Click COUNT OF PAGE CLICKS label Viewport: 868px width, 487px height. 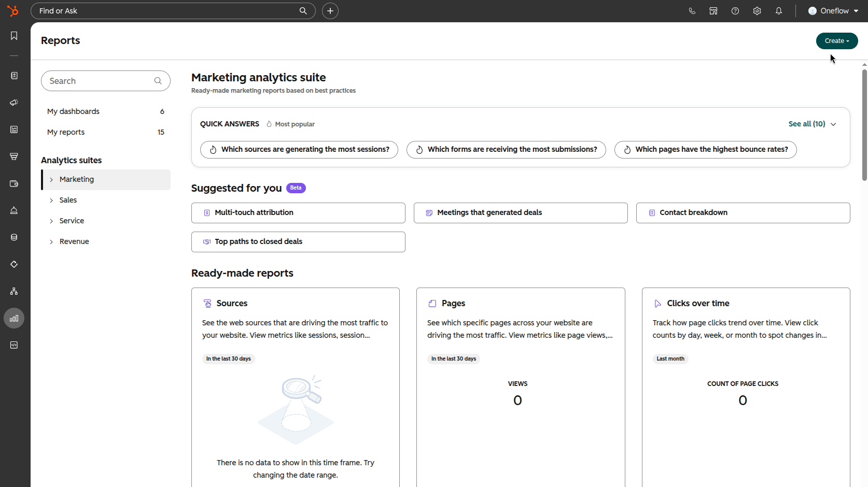[743, 384]
